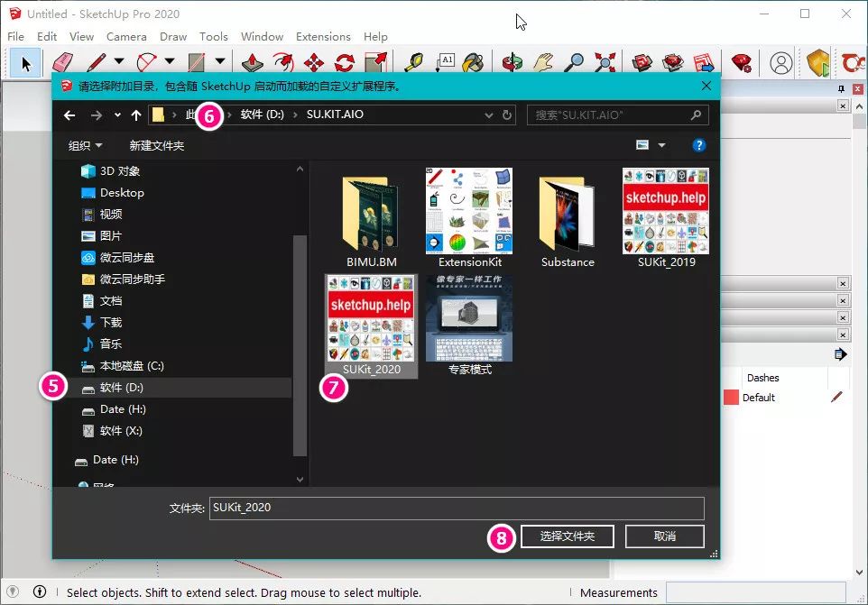The height and width of the screenshot is (605, 868).
Task: Select the Rectangle shape tool
Action: tap(197, 62)
